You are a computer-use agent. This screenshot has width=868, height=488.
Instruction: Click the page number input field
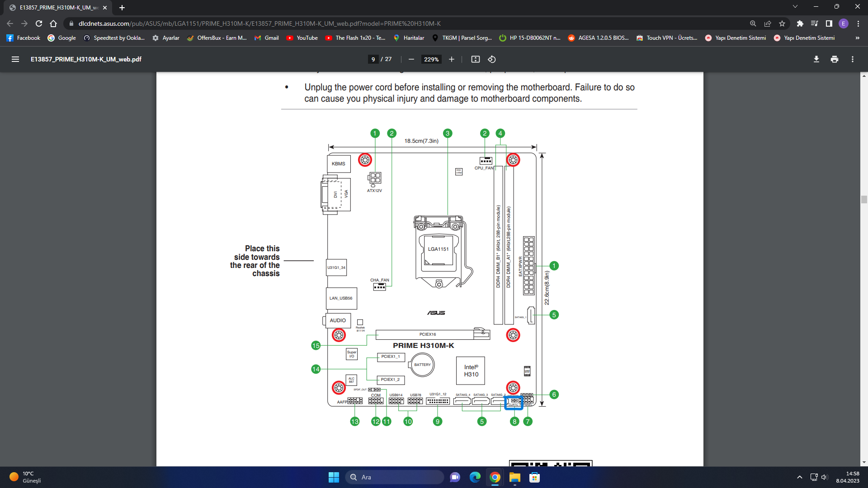tap(373, 59)
